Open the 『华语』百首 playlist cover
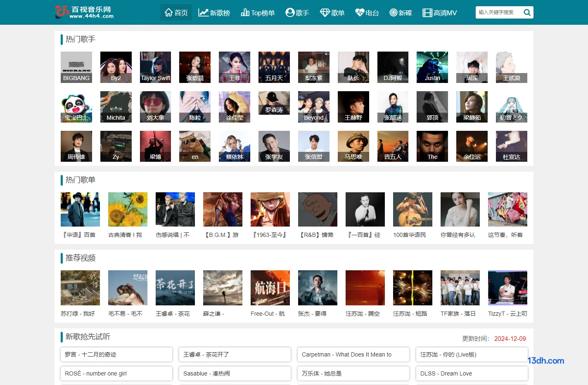The image size is (588, 385). [x=80, y=209]
